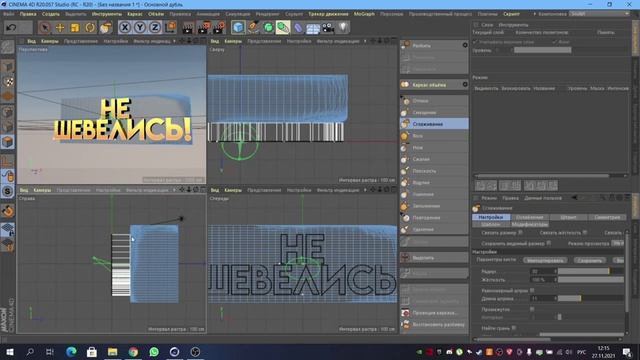Select the Нож sculpt brush
The image size is (640, 360).
[434, 147]
